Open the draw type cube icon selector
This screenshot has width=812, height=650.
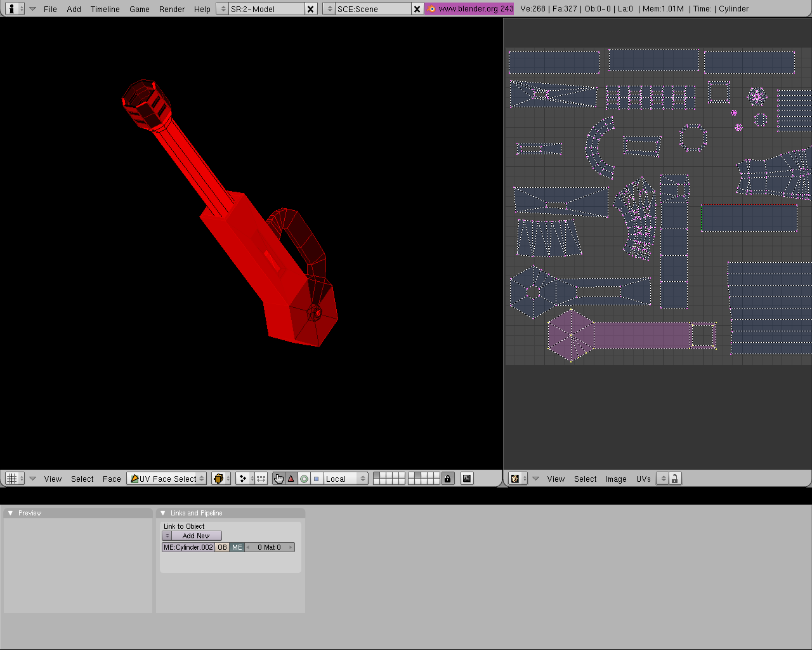pyautogui.click(x=220, y=479)
